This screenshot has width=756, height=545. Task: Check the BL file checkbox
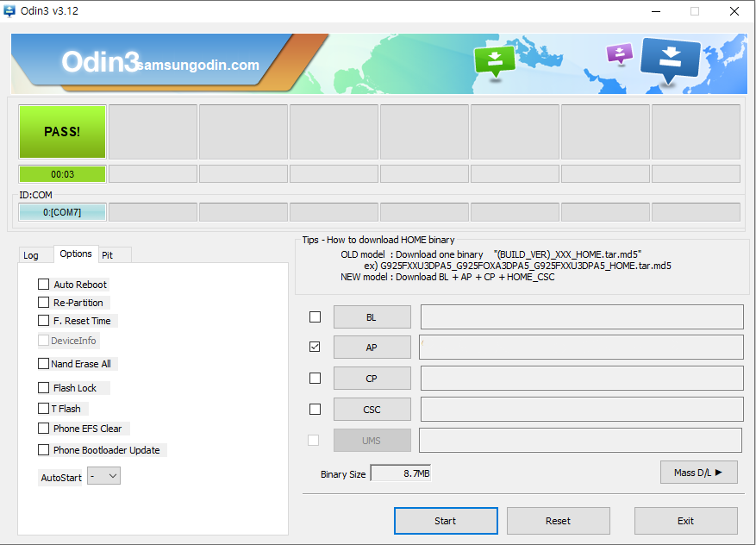point(315,316)
